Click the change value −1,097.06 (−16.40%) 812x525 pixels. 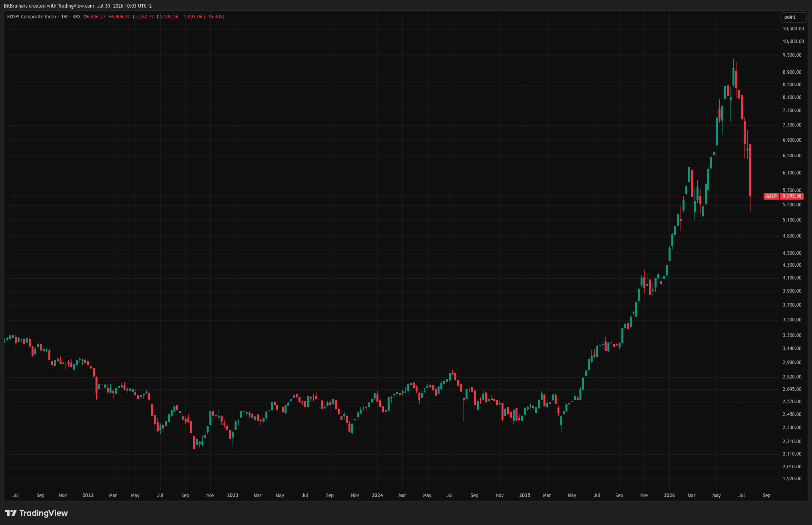tap(203, 17)
